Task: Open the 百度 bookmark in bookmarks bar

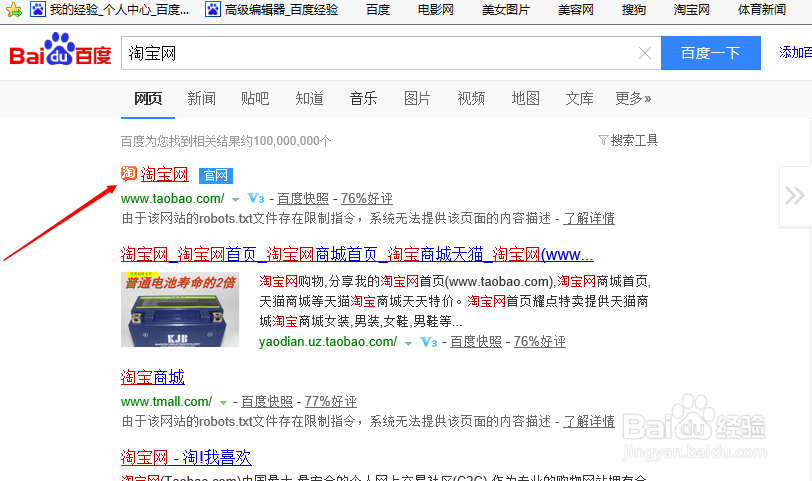Action: pos(378,9)
